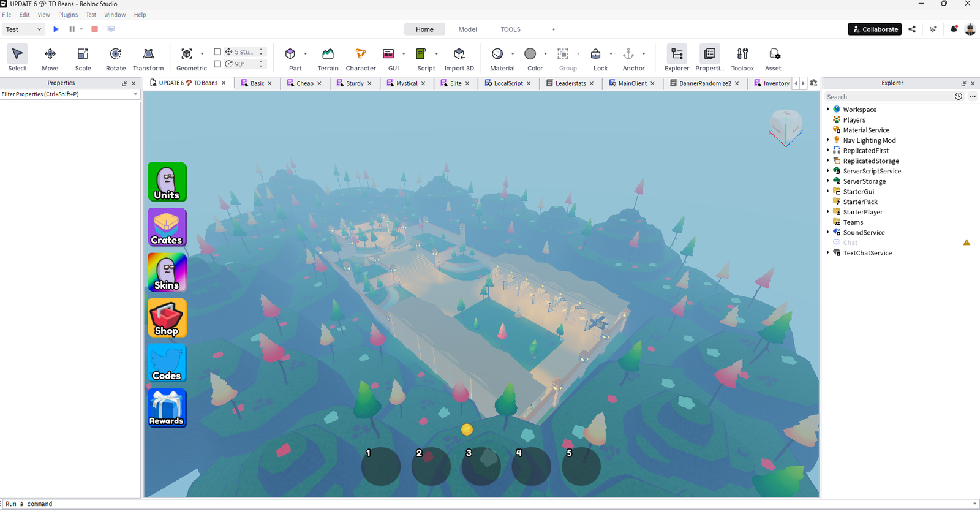The height and width of the screenshot is (525, 980).
Task: Switch to the MainClient script tab
Action: pyautogui.click(x=632, y=83)
